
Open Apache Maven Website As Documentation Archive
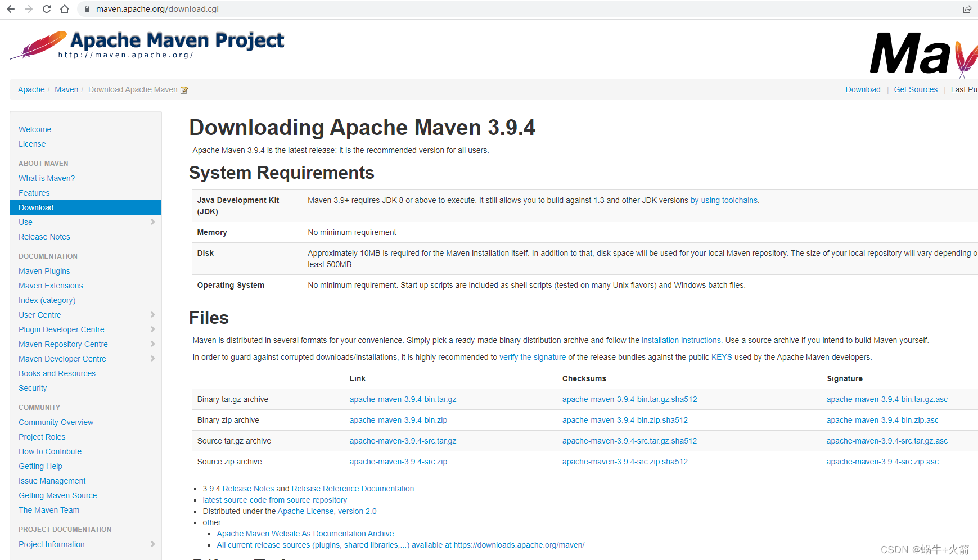(305, 534)
